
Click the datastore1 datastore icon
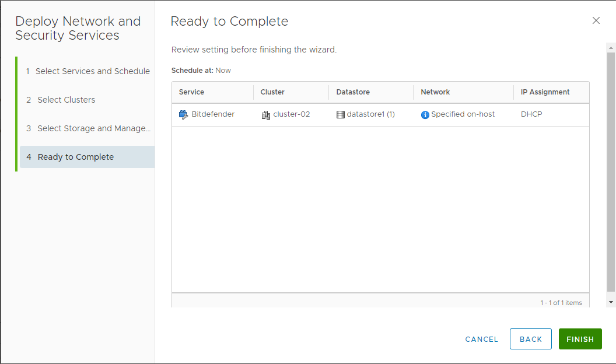pos(341,115)
